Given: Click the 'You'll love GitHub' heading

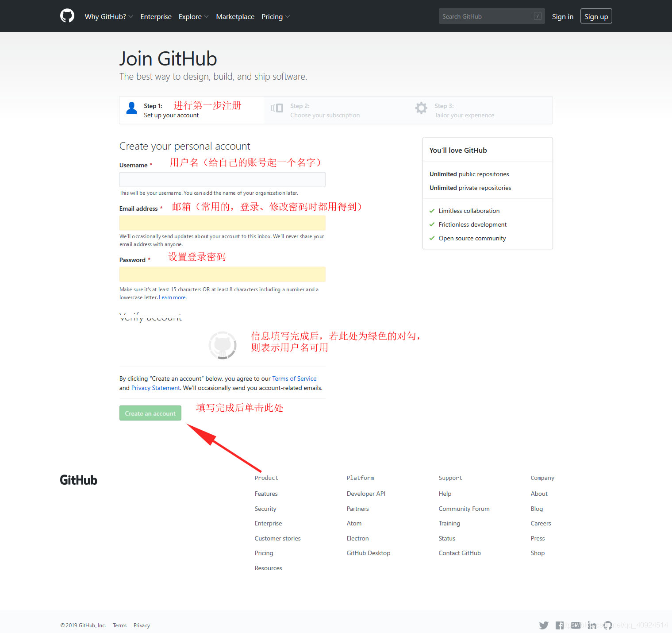Looking at the screenshot, I should (458, 150).
